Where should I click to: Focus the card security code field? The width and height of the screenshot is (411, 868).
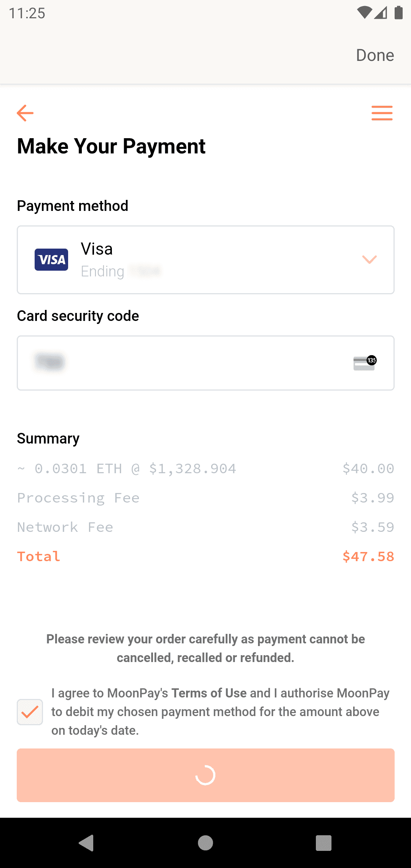pyautogui.click(x=190, y=363)
